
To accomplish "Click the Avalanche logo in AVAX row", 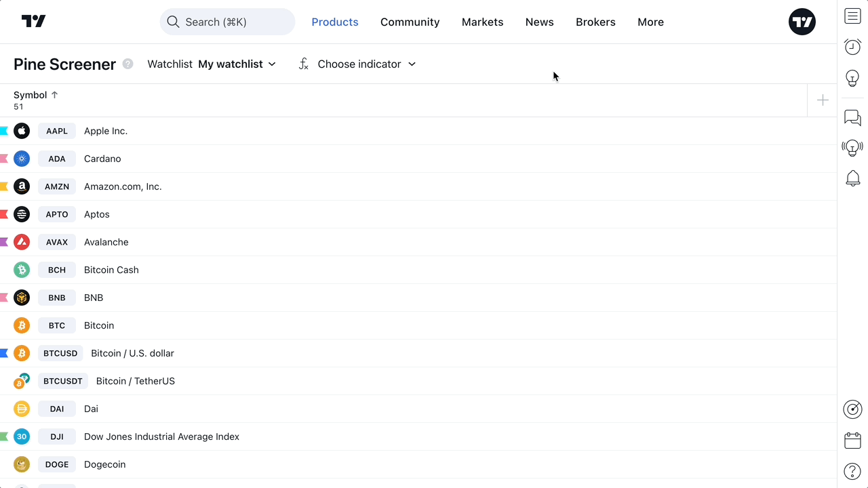I will coord(22,242).
